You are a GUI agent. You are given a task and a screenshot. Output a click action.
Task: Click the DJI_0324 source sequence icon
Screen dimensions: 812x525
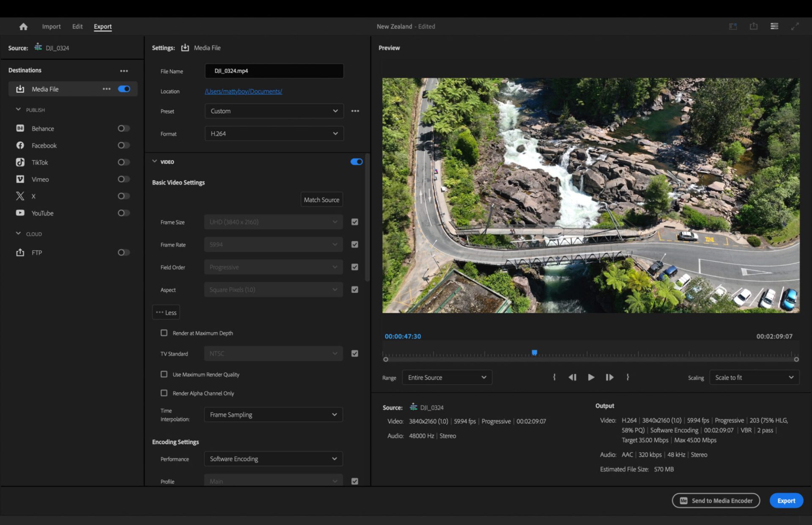coord(38,47)
